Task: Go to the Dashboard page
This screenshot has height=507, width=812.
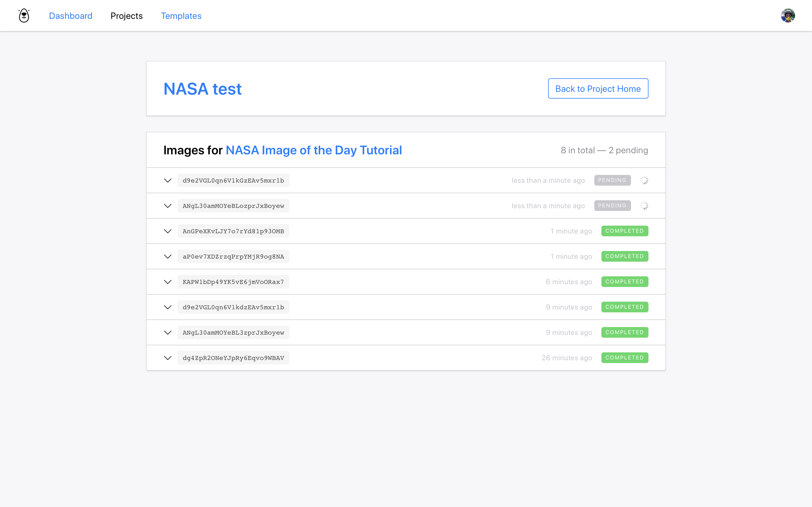Action: [70, 16]
